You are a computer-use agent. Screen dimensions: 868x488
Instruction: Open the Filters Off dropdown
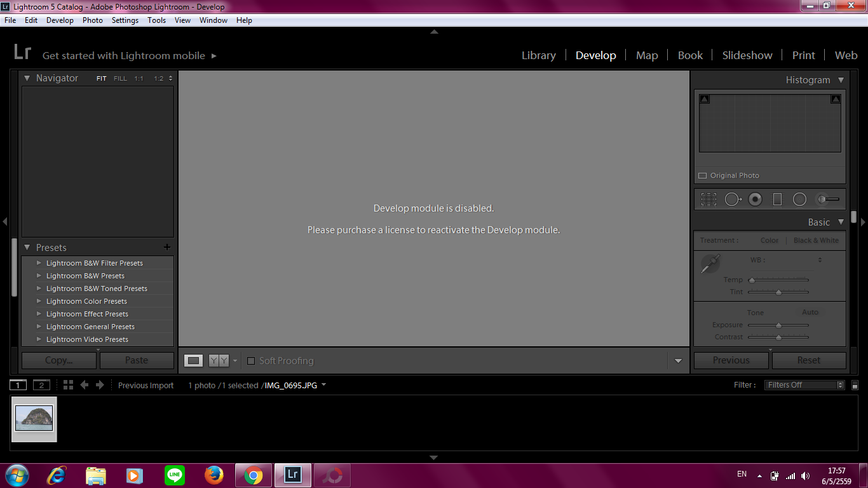[804, 385]
